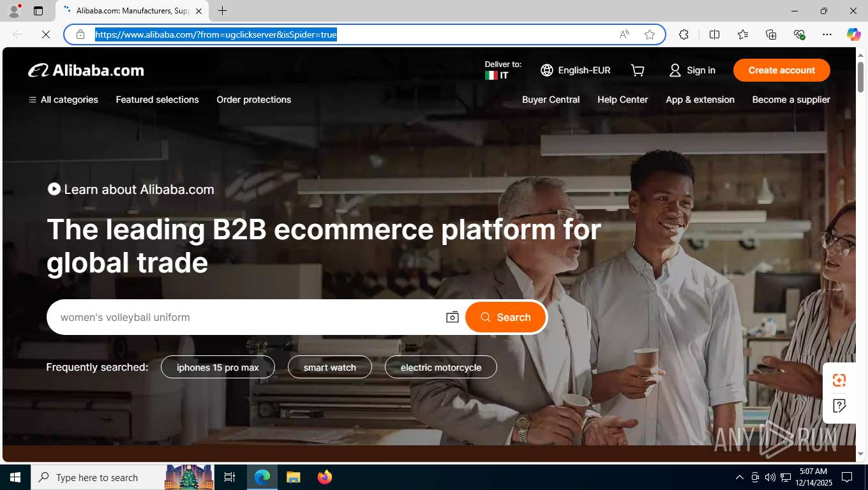Open the shopping cart icon

[638, 70]
